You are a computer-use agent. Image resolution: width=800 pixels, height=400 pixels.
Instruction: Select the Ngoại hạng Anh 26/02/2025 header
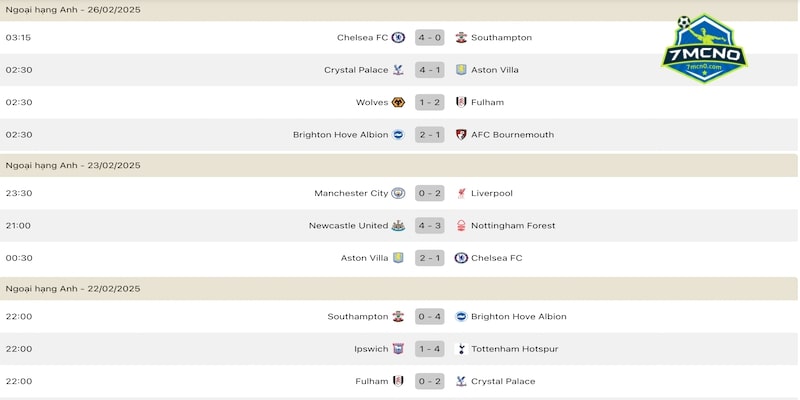pyautogui.click(x=72, y=9)
